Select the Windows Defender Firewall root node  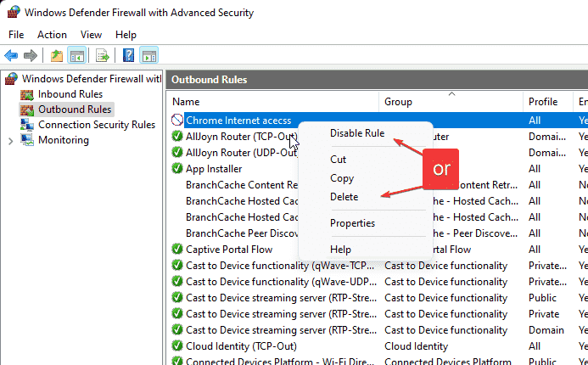point(91,79)
